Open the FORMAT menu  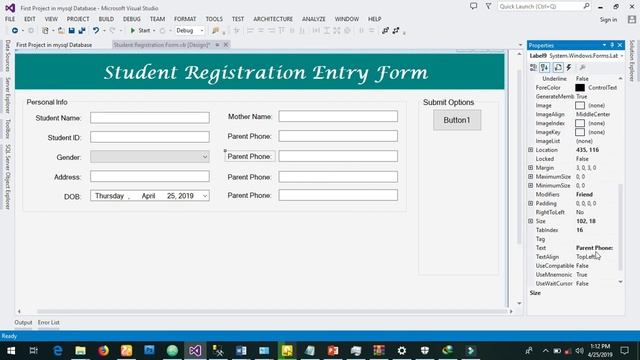click(185, 19)
